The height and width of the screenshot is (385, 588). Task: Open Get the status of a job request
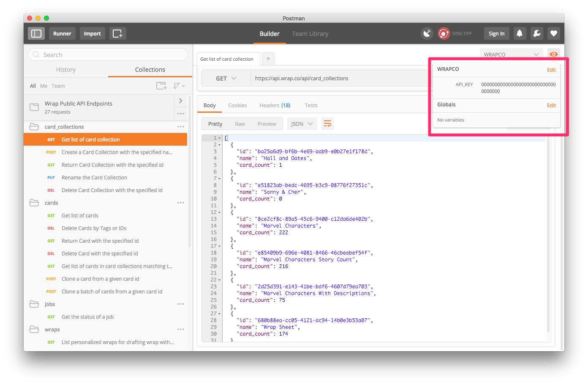click(x=105, y=317)
